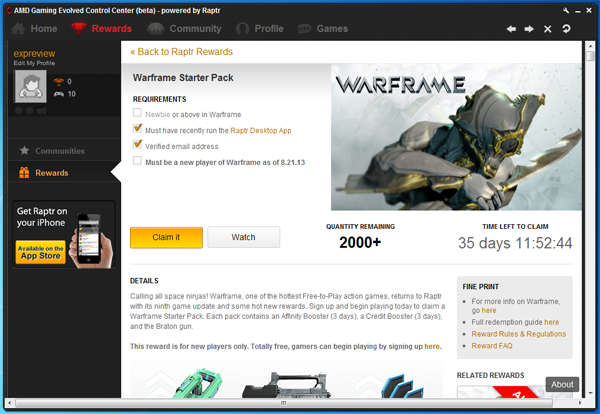This screenshot has width=600, height=414.
Task: Click the iPhone image in the Raptr ad
Action: click(91, 241)
